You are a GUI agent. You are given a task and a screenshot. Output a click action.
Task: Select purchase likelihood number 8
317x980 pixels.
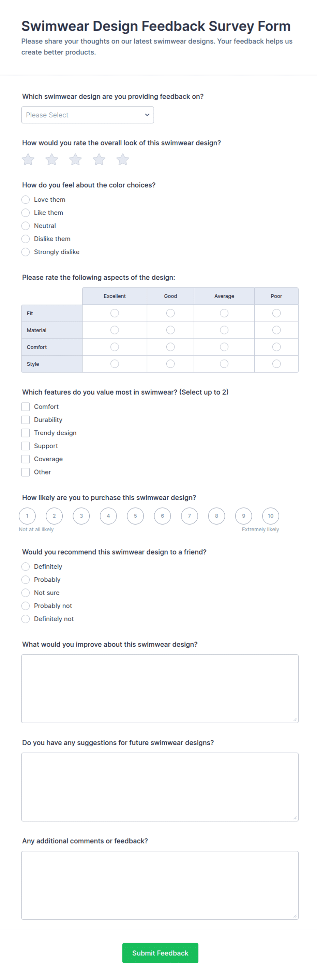[x=216, y=516]
